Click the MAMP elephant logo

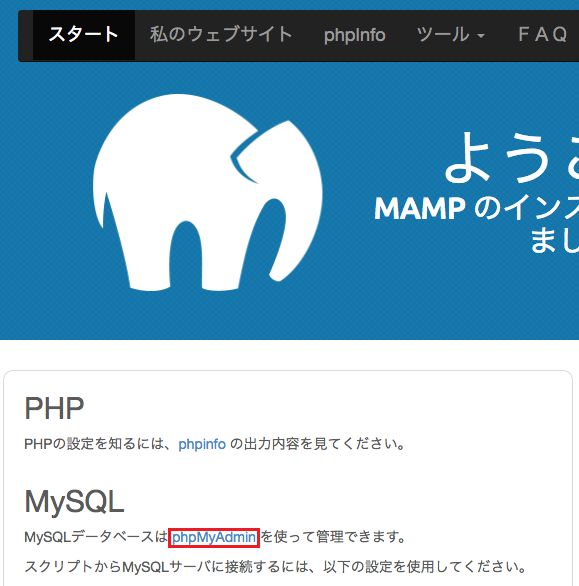[208, 192]
